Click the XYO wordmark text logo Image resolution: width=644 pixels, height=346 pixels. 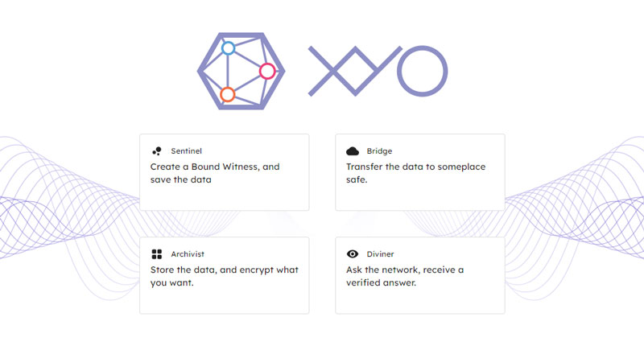click(378, 71)
